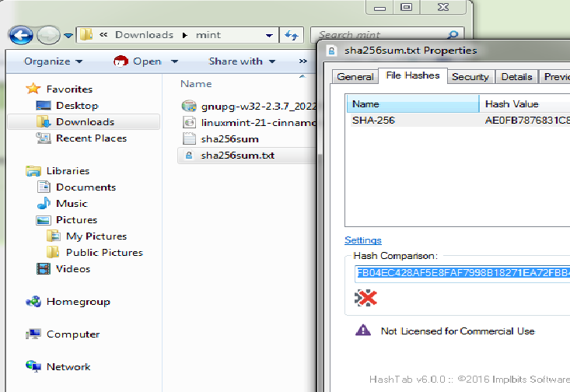
Task: Click the linuxmint disc image icon
Action: pos(189,123)
